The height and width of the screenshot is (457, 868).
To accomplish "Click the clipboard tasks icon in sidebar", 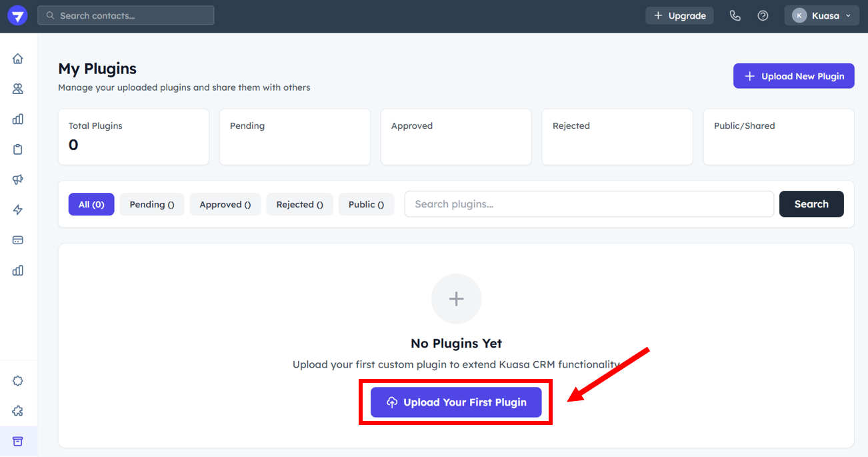I will tap(18, 149).
